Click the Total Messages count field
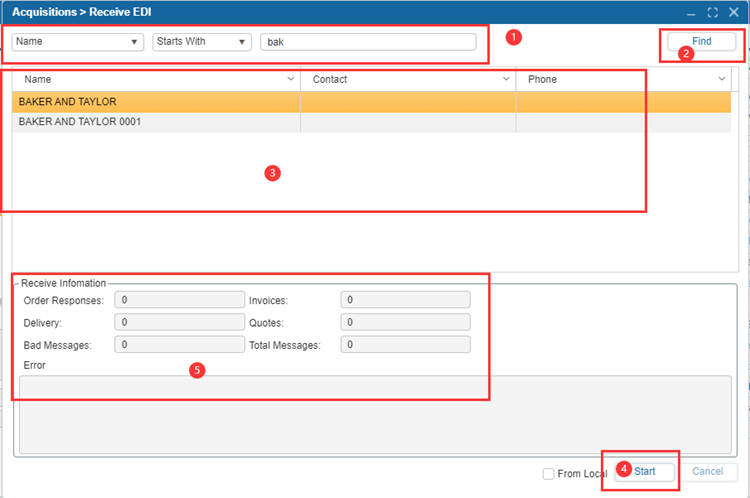 (x=405, y=344)
